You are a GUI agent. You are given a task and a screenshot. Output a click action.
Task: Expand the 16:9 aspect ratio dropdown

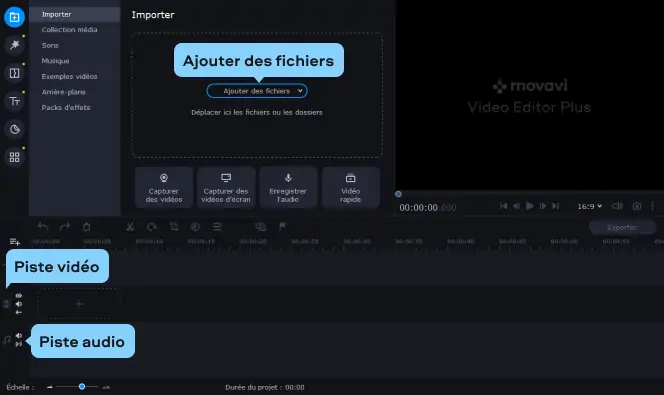pyautogui.click(x=589, y=206)
